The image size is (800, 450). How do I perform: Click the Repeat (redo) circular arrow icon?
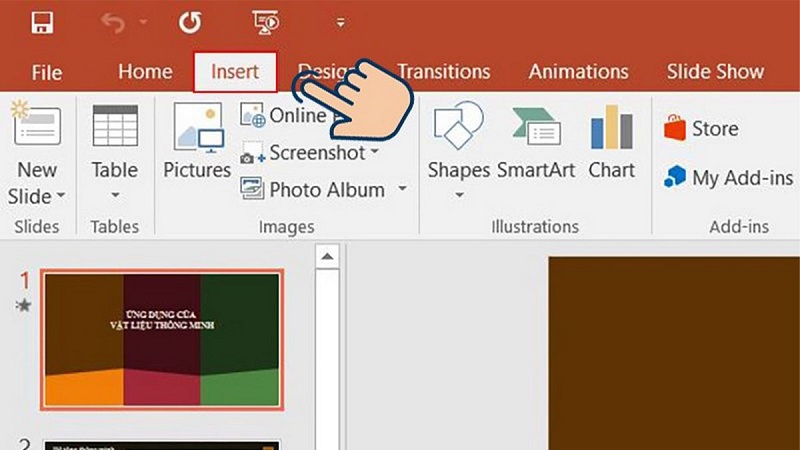coord(189,23)
